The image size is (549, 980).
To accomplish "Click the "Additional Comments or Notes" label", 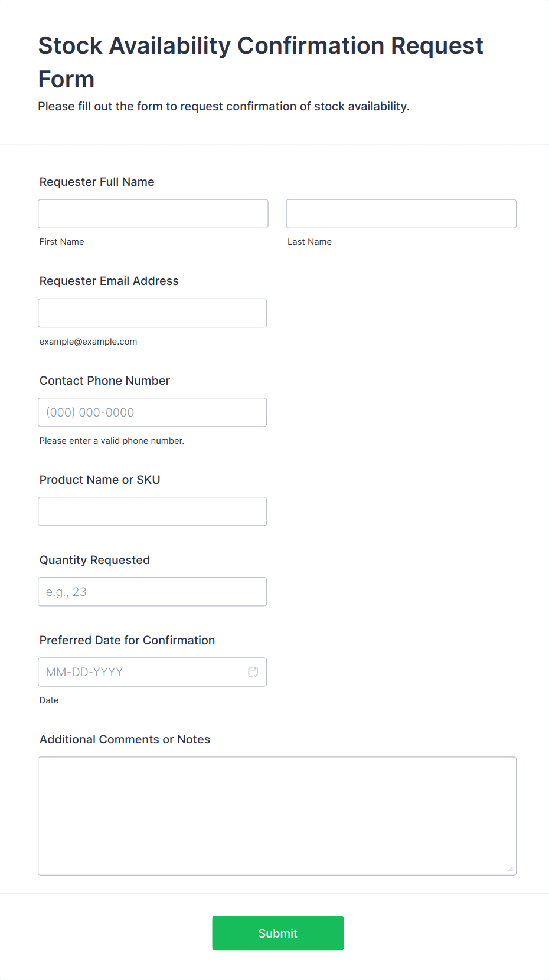I will [x=125, y=739].
